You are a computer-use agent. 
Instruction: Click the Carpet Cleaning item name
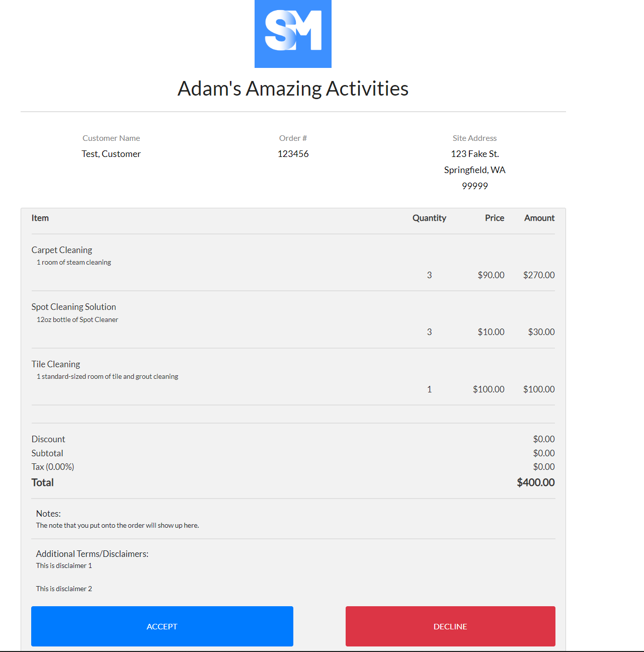pos(62,250)
